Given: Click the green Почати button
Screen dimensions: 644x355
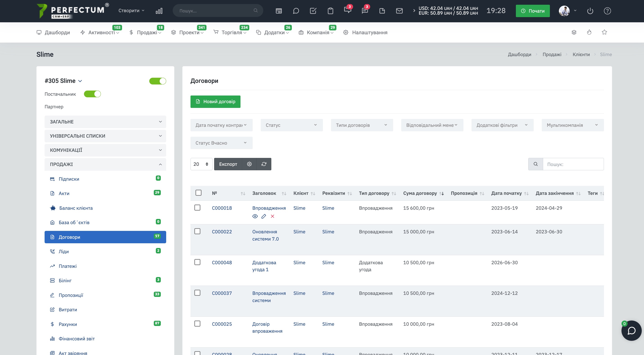Looking at the screenshot, I should tap(533, 11).
